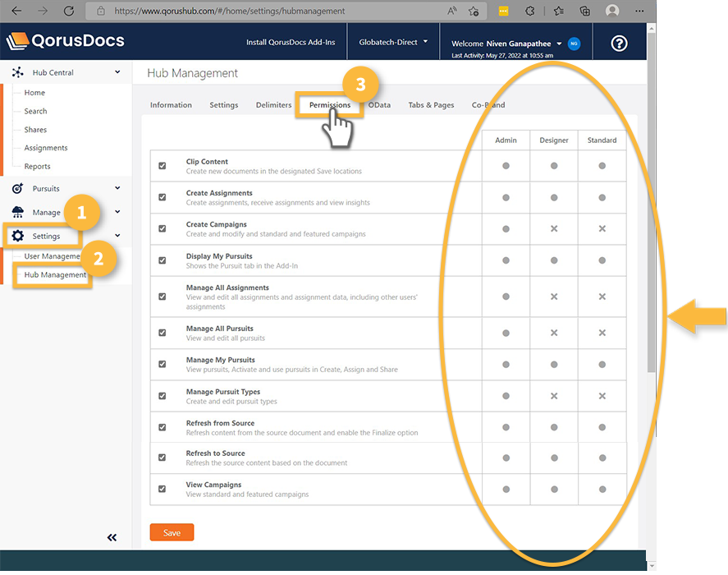This screenshot has height=575, width=728.
Task: Click the NG user avatar badge
Action: [x=575, y=44]
